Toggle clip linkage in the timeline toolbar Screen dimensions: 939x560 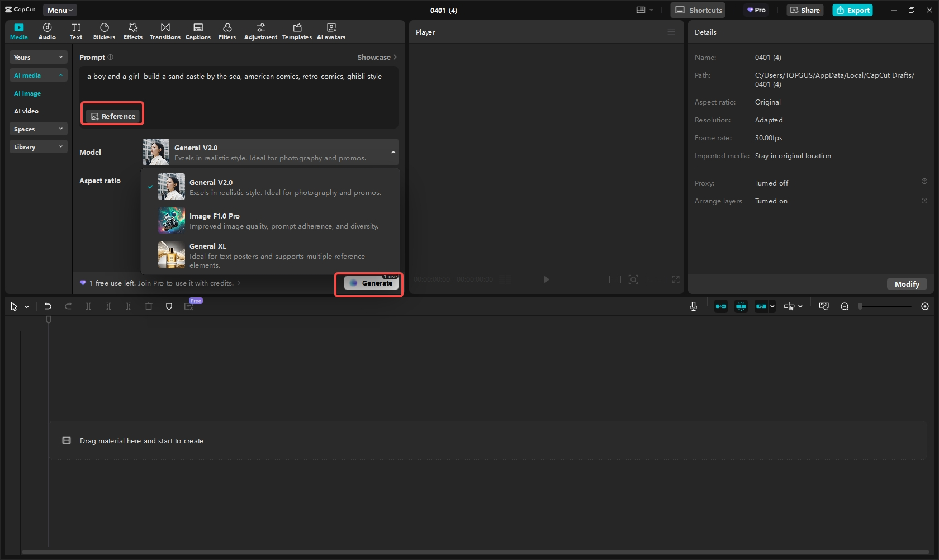pos(761,306)
